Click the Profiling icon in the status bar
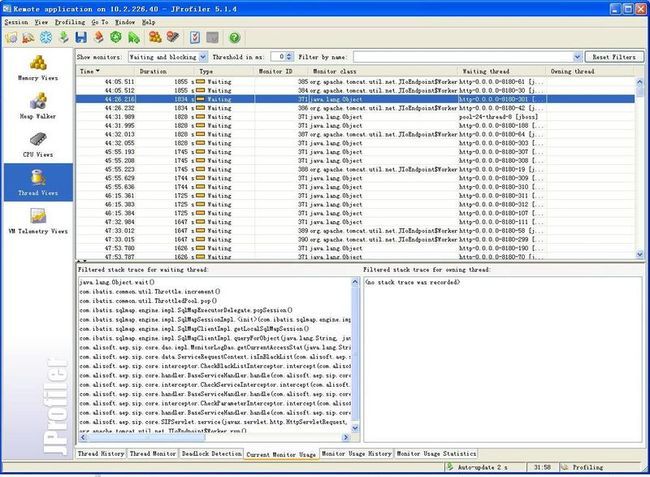The image size is (650, 477). pos(564,467)
